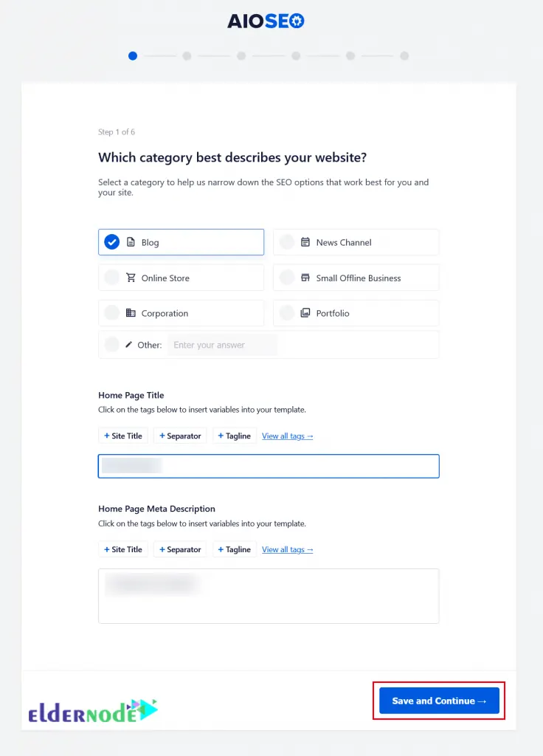Screen dimensions: 543x756
Task: Open View all tags under Home Page Title
Action: pos(288,436)
